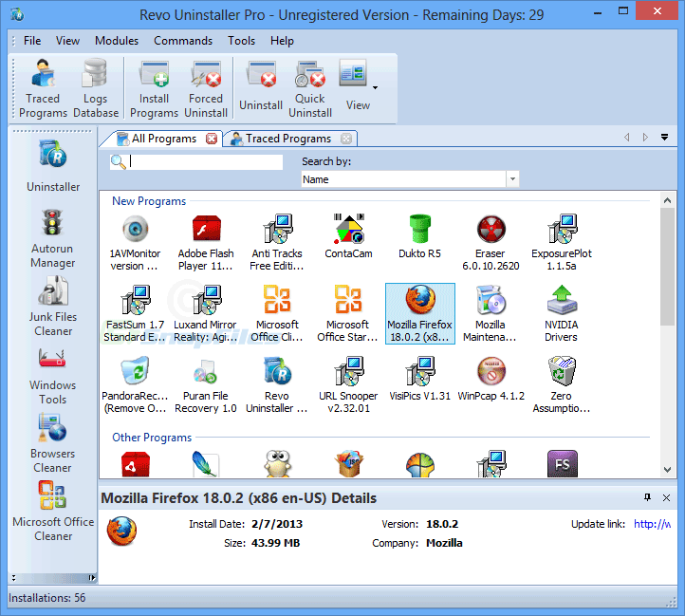Open Browsers Cleaner in the sidebar
This screenshot has width=685, height=616.
click(x=52, y=444)
